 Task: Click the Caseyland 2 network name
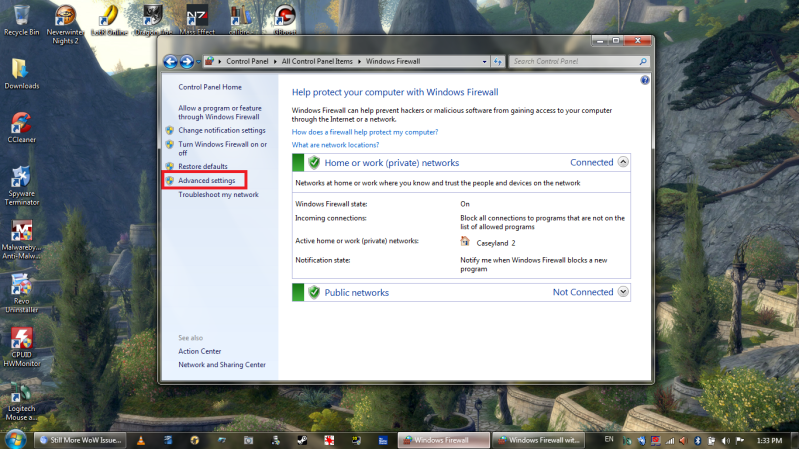pyautogui.click(x=495, y=243)
